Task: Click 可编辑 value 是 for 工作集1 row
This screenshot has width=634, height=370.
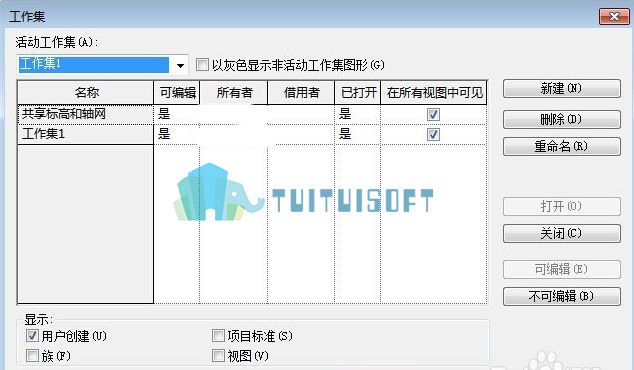Action: tap(164, 134)
